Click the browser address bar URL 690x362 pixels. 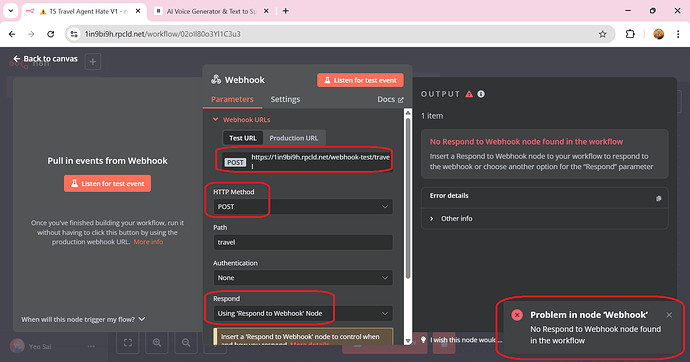162,34
